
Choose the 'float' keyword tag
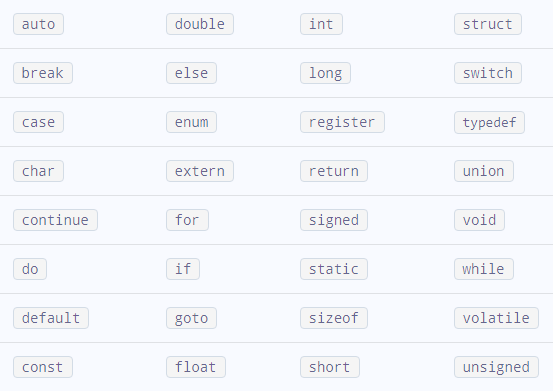196,367
